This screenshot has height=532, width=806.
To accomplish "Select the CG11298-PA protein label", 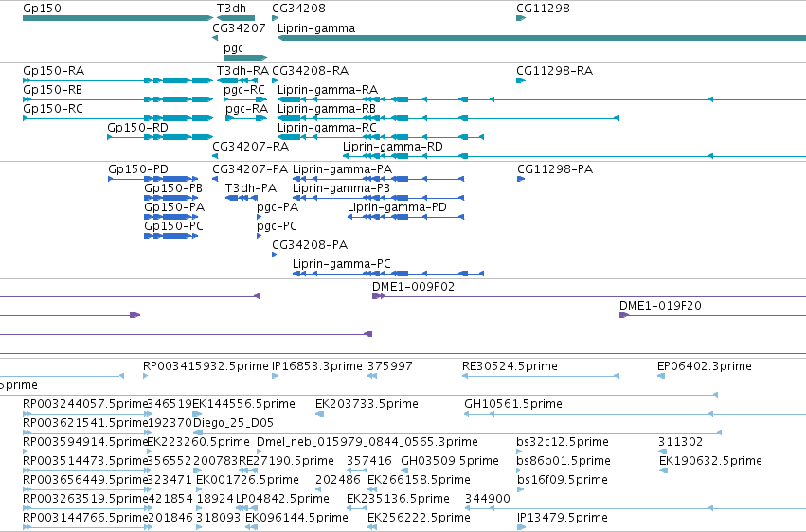I will coord(555,168).
